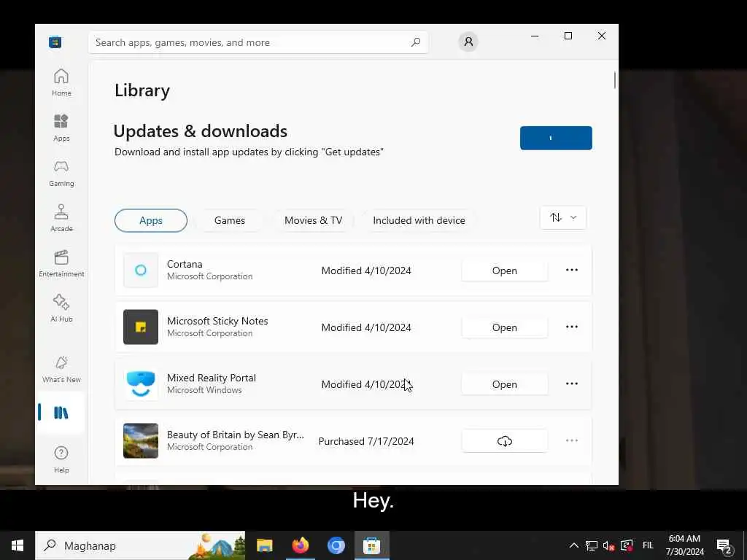The height and width of the screenshot is (560, 747).
Task: Open the notification center icon
Action: [x=724, y=545]
